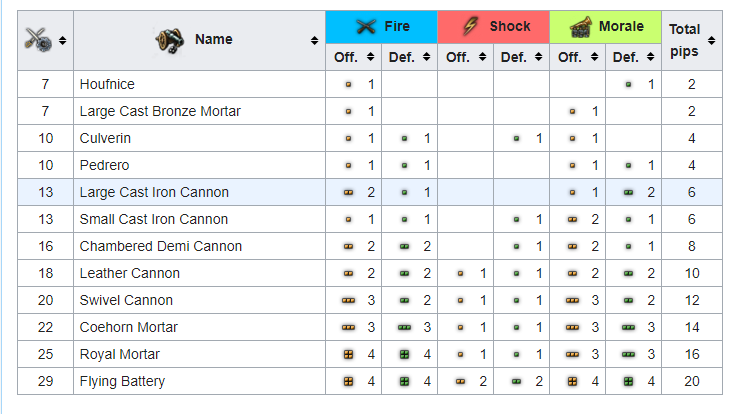Click Flying Battery's Shock offensive pip icon
Image resolution: width=756 pixels, height=414 pixels.
(460, 381)
